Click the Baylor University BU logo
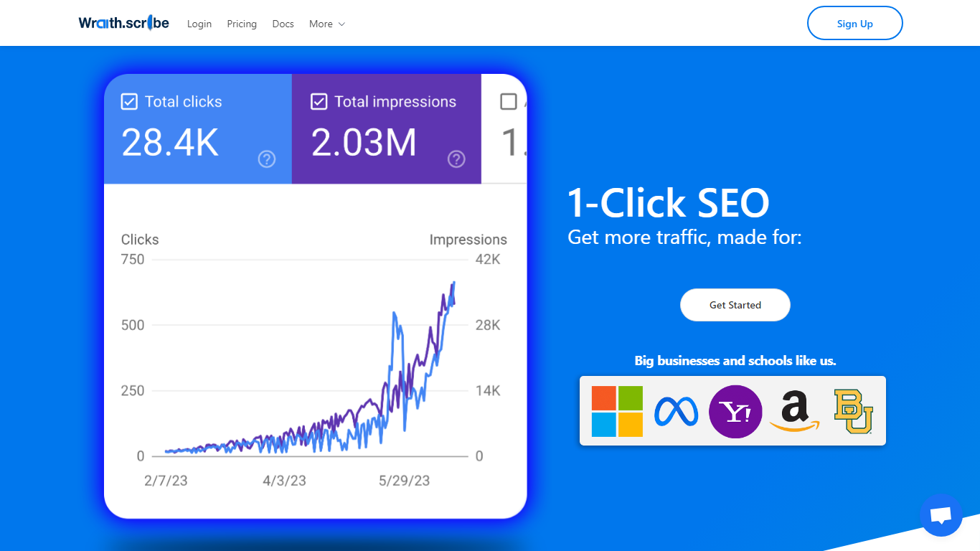 (853, 412)
